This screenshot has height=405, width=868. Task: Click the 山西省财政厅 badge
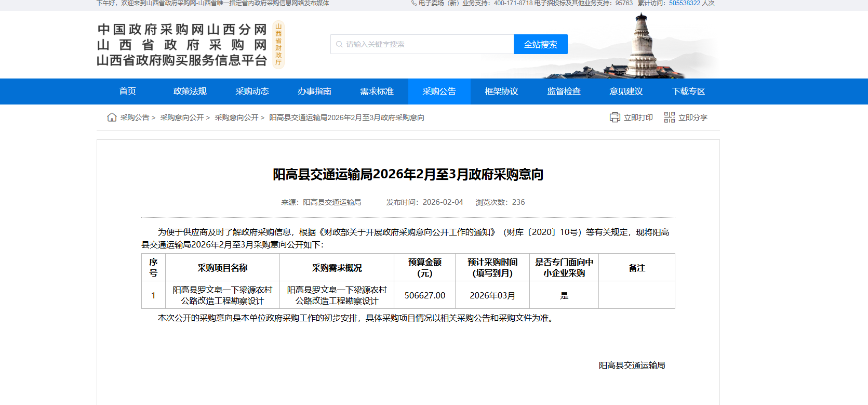coord(278,45)
